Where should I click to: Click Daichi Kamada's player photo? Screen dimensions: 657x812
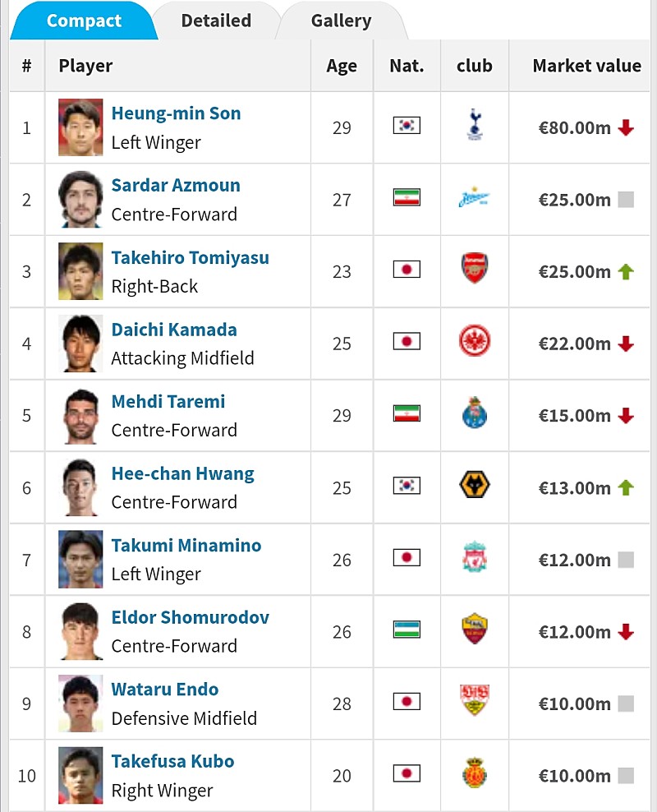click(80, 343)
